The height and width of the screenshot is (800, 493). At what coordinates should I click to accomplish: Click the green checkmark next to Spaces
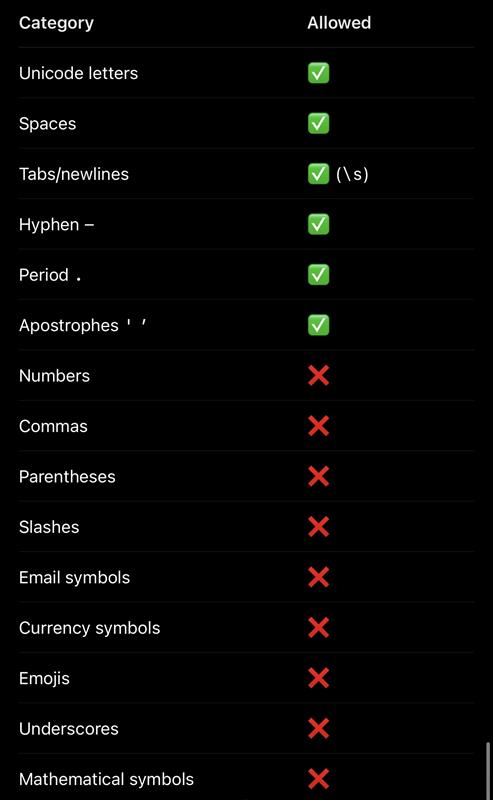click(318, 123)
